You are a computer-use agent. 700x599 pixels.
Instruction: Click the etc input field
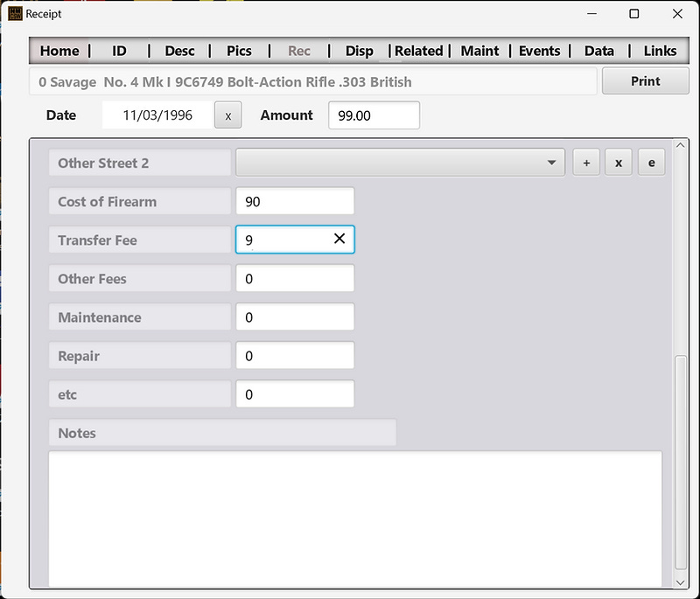[x=295, y=394]
